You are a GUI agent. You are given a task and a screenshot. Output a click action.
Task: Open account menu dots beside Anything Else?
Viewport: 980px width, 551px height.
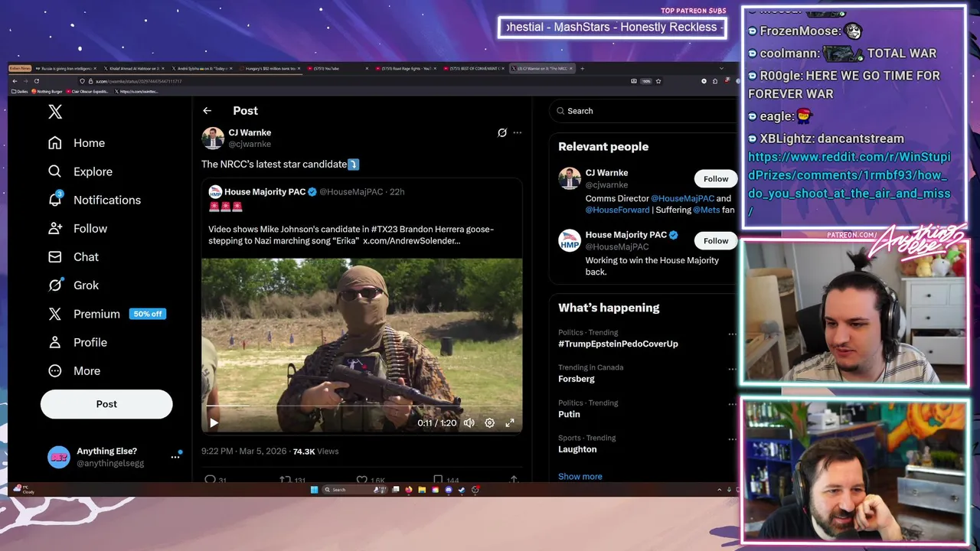coord(175,457)
